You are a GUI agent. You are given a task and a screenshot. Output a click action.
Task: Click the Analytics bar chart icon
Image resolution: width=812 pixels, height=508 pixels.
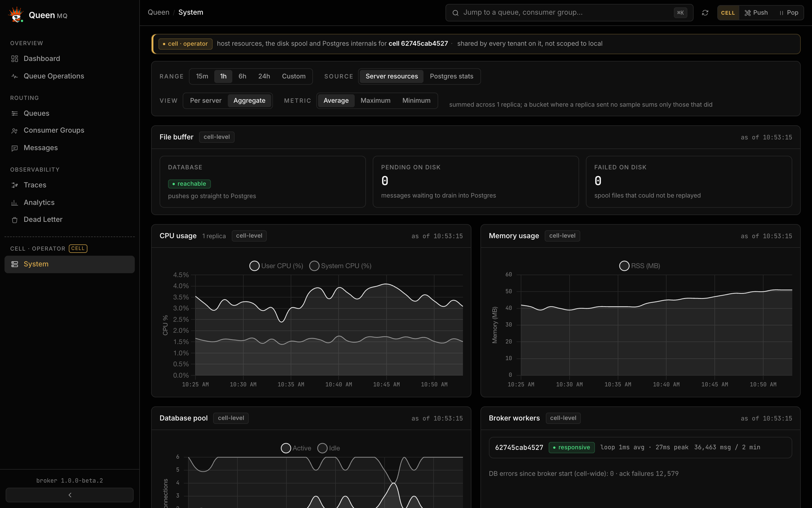14,203
